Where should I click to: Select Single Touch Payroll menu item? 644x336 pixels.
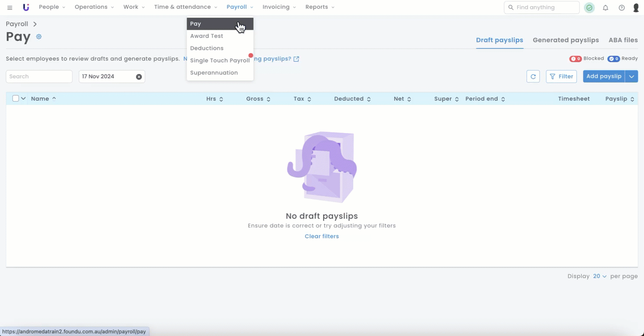point(219,60)
